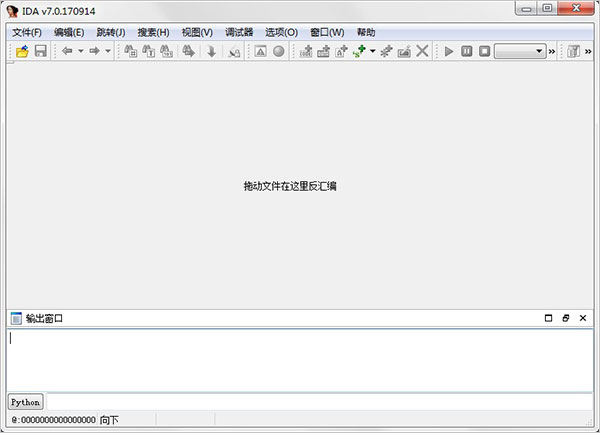Click inside the output window text area

click(x=300, y=360)
